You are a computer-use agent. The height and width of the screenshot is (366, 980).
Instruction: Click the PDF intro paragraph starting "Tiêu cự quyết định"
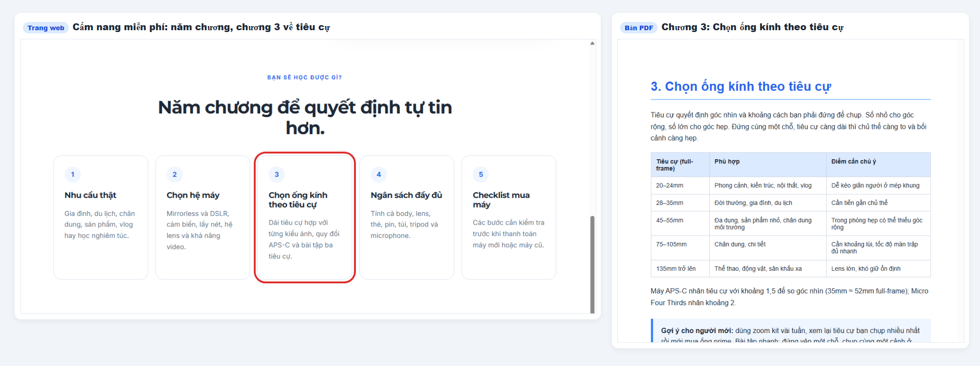(789, 127)
